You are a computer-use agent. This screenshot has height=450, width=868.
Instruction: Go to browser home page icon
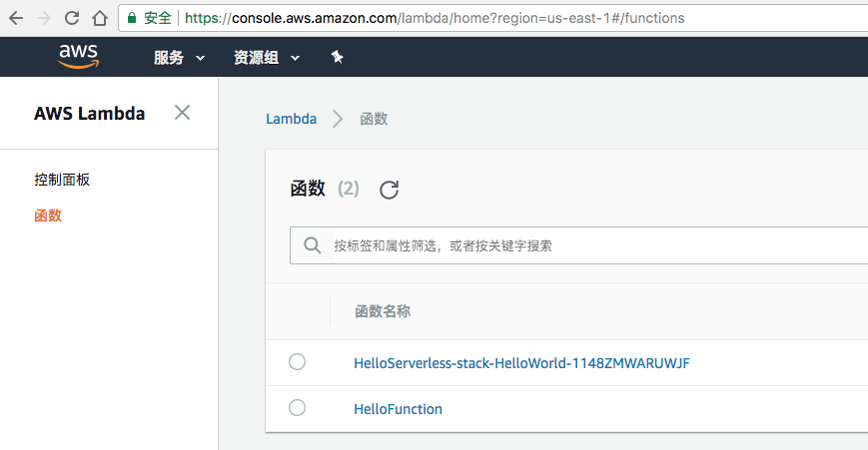pos(100,18)
